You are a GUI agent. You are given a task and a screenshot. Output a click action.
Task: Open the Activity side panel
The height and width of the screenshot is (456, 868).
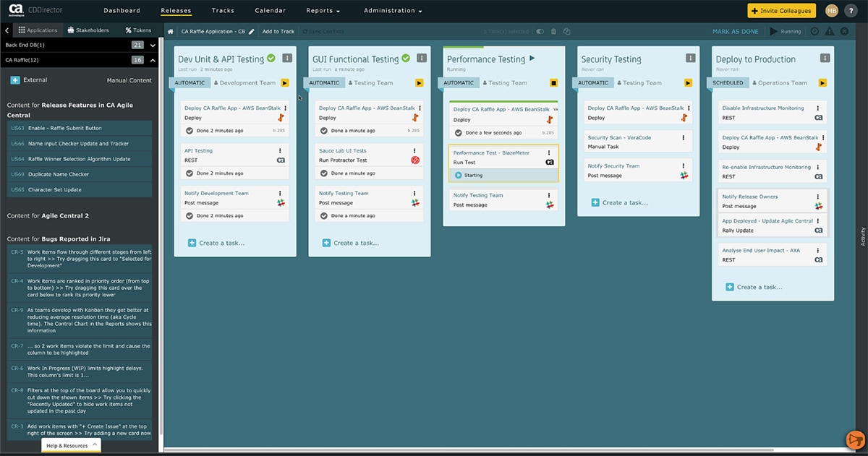[863, 237]
